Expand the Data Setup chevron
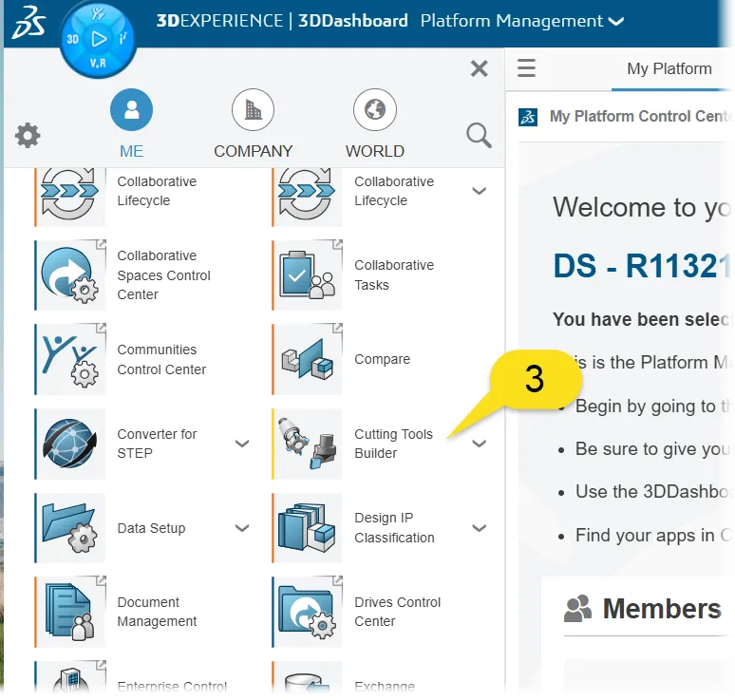 tap(242, 528)
